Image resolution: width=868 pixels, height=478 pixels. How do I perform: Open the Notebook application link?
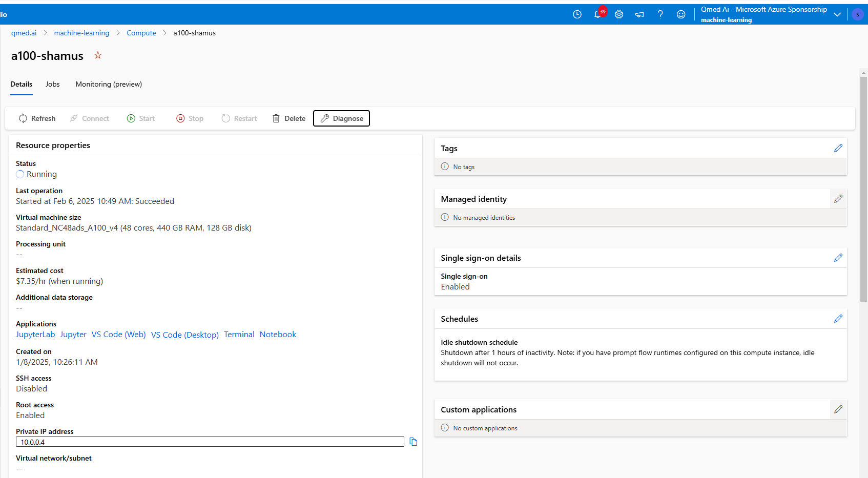(x=278, y=335)
